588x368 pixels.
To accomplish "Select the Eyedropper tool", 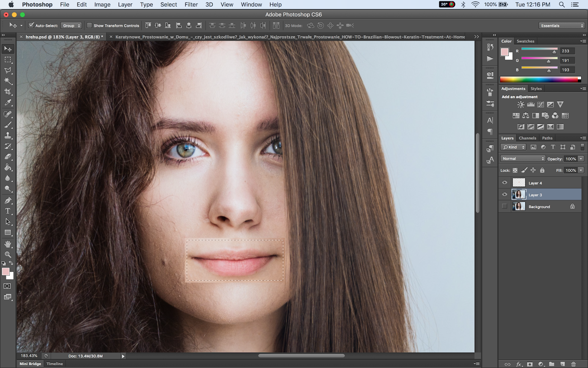I will [x=8, y=103].
